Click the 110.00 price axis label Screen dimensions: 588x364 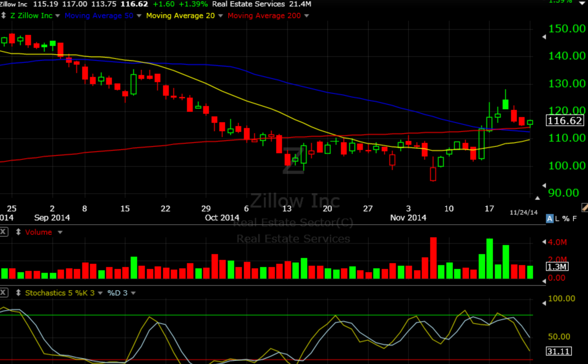[567, 138]
